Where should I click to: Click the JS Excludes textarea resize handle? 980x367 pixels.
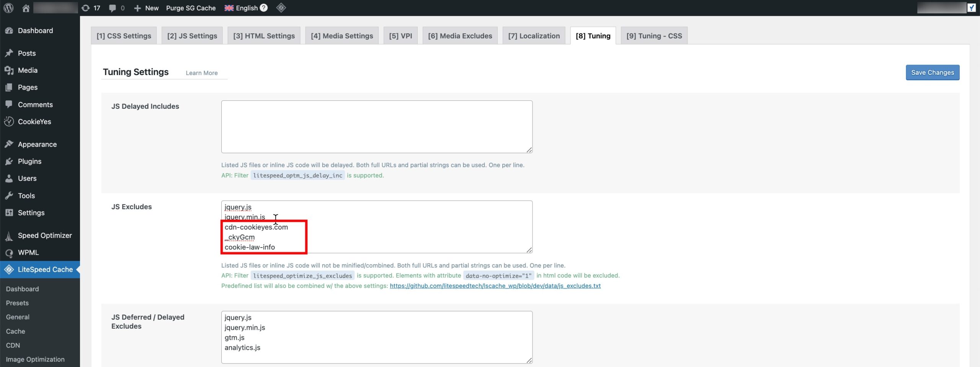click(x=529, y=250)
